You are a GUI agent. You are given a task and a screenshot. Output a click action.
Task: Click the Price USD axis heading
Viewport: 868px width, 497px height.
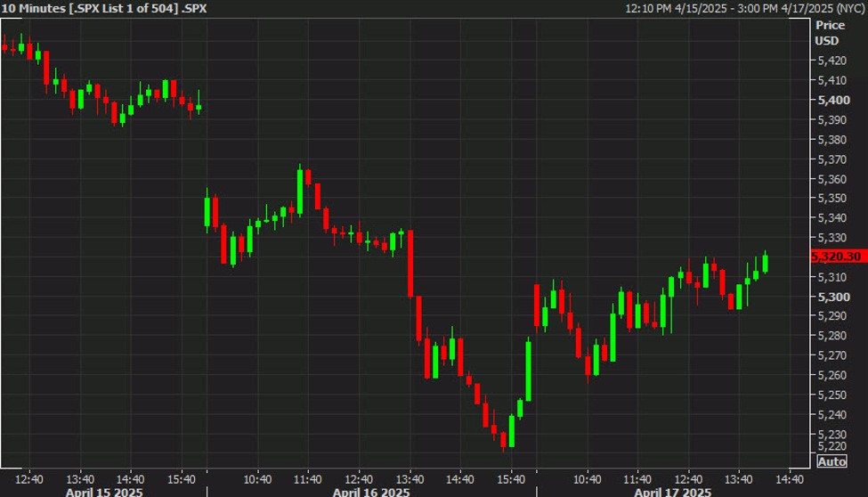pos(830,33)
